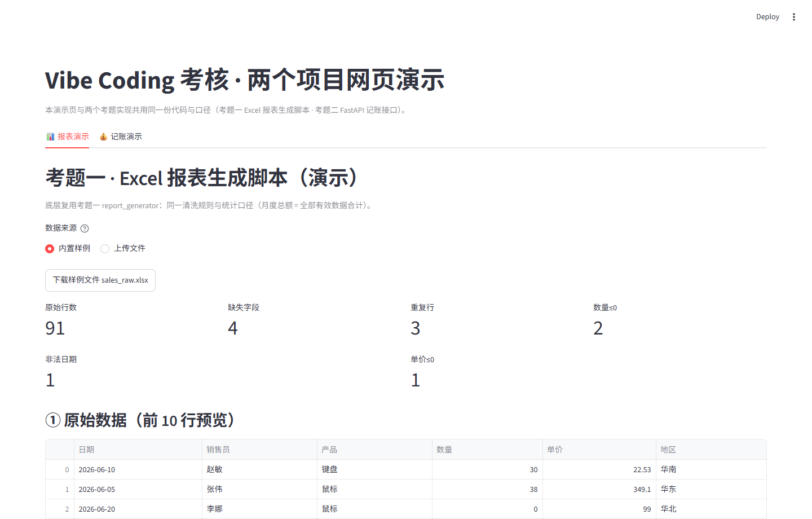Screen dimensions: 812x519
Task: Click row index 2 in the table
Action: (60, 509)
